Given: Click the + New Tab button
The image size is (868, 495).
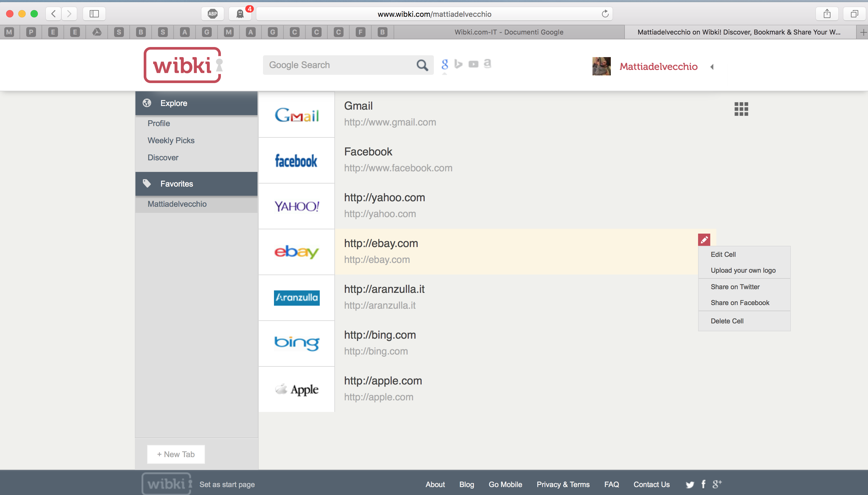Looking at the screenshot, I should pos(175,454).
